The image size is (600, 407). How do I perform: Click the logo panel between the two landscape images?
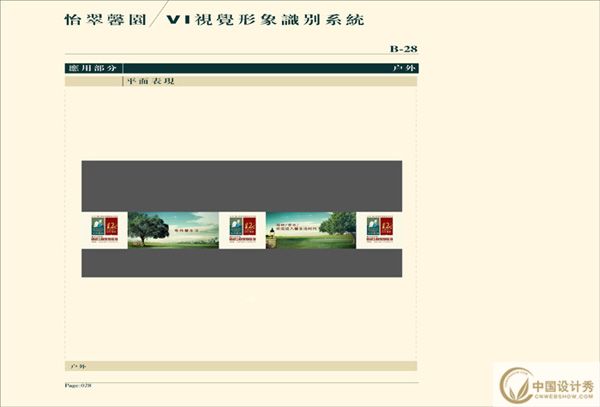242,230
